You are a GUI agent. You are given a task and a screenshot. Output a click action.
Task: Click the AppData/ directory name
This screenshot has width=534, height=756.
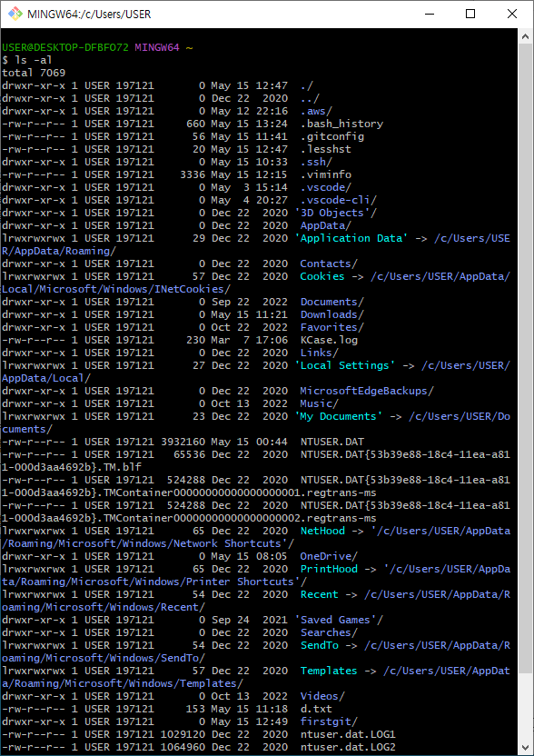tap(326, 225)
